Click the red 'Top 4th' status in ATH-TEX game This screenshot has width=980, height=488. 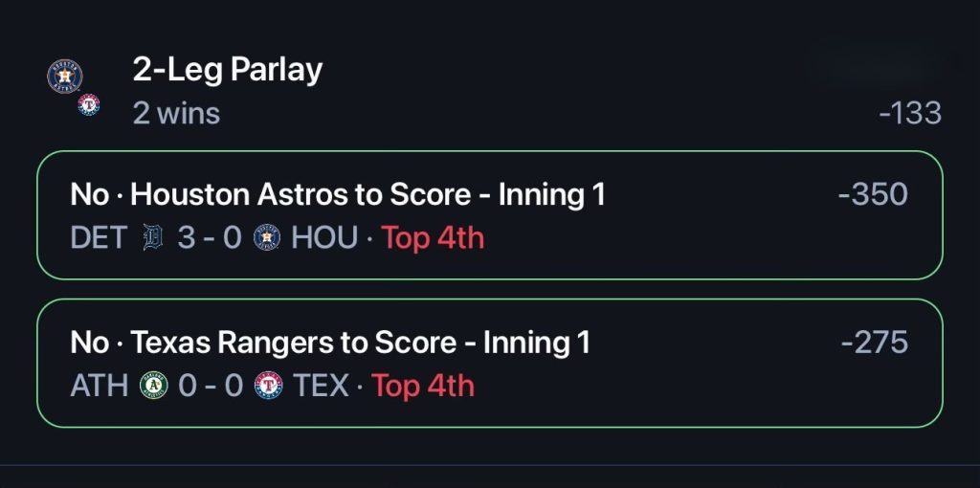pyautogui.click(x=423, y=386)
